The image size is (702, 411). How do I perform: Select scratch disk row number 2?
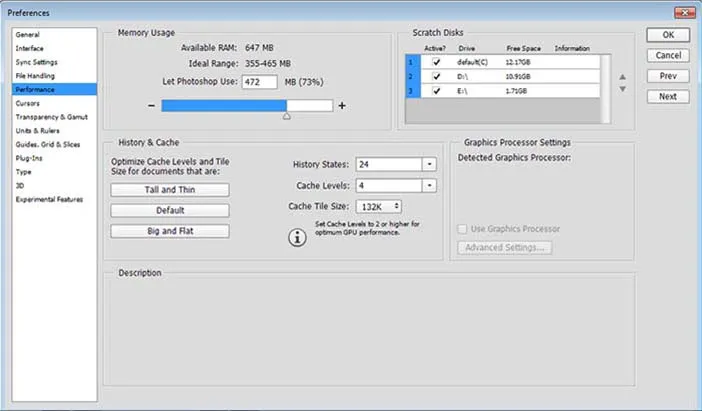[x=502, y=76]
